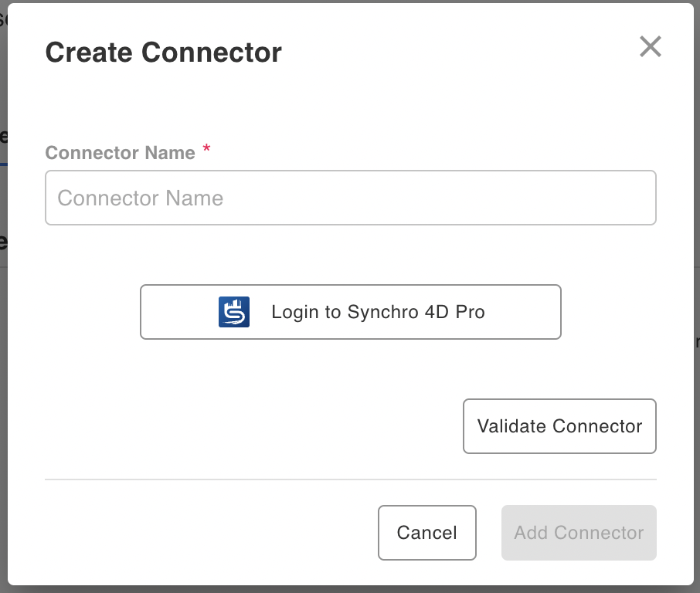700x593 pixels.
Task: Click empty space right of the Login button
Action: [x=609, y=312]
